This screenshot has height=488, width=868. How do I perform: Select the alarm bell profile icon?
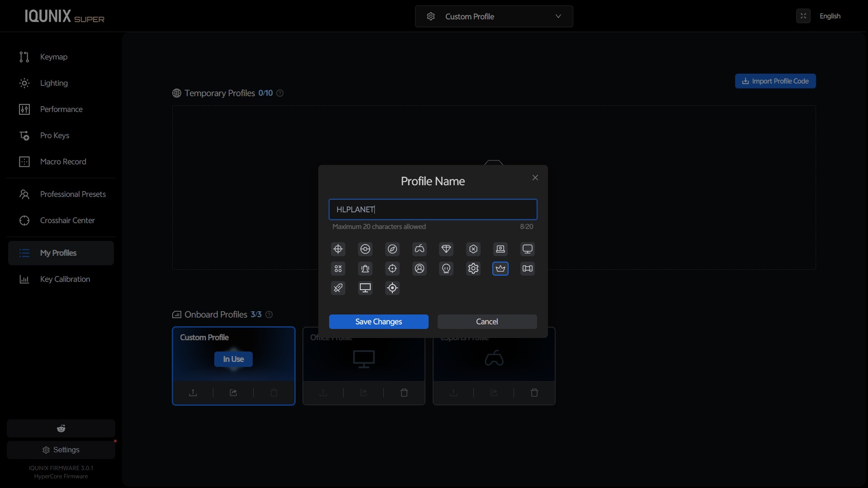(365, 268)
